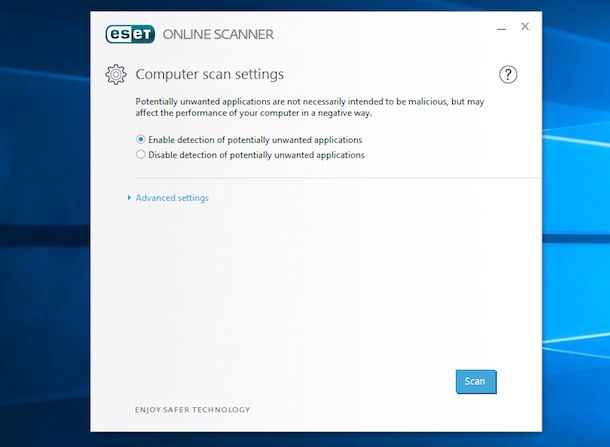
Task: Close the ESET Online Scanner window
Action: [x=525, y=26]
